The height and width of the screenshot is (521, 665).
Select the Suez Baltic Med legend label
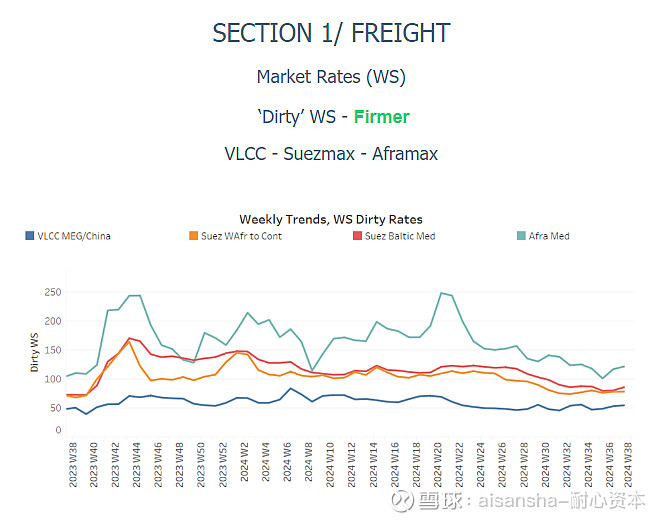click(x=400, y=237)
